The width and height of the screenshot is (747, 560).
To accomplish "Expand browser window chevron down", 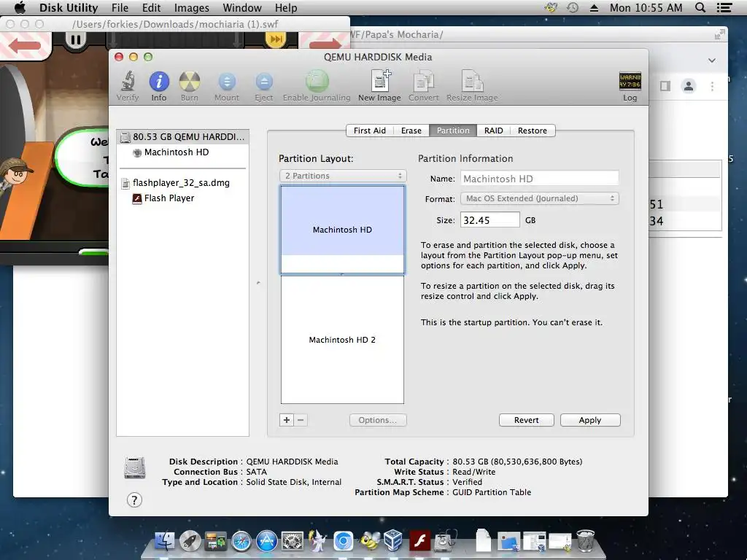I will pos(712,61).
